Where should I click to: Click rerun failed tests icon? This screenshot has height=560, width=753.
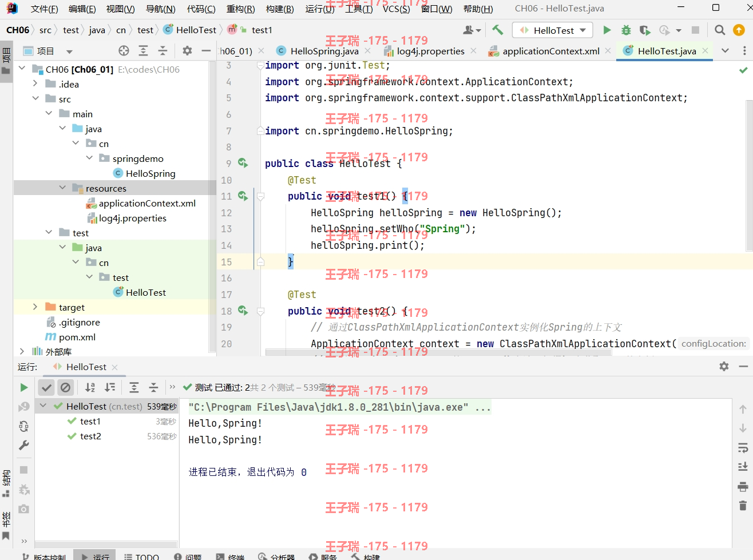(x=23, y=407)
